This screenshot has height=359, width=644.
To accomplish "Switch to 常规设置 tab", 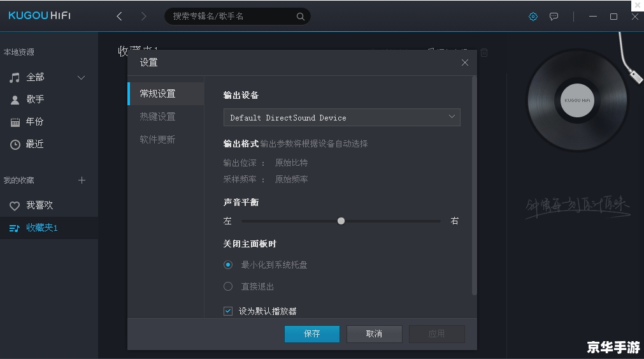I will [166, 94].
